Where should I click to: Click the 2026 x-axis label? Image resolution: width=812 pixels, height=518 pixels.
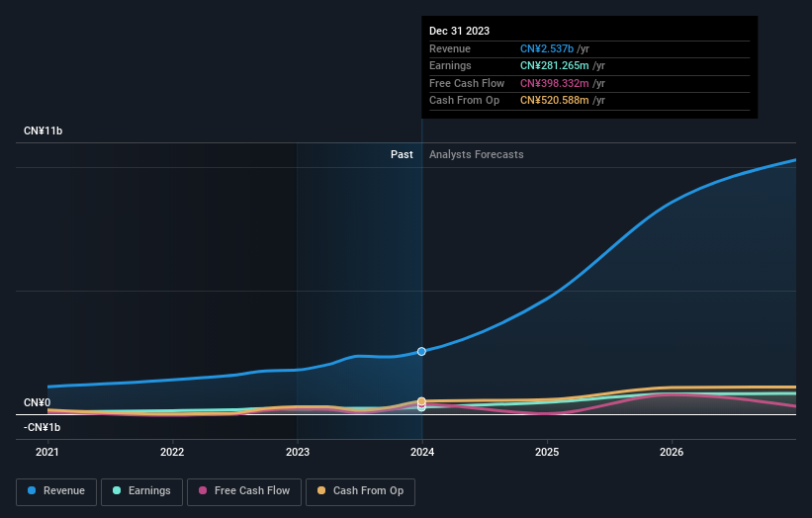tap(672, 452)
